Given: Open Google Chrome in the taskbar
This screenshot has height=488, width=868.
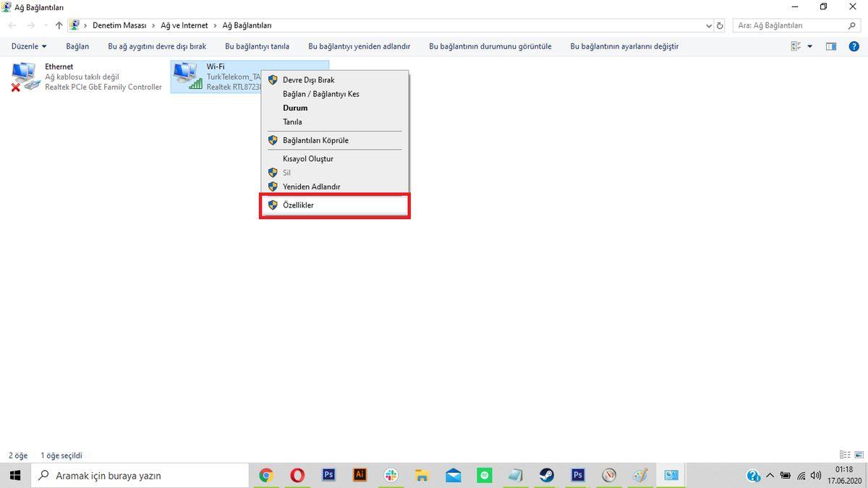Looking at the screenshot, I should 266,475.
